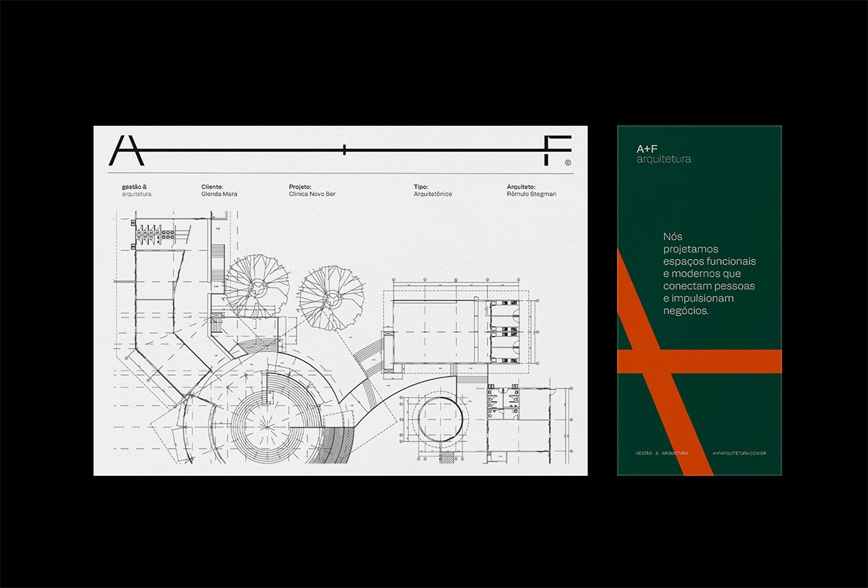Click the copyright symbol beside the F
868x588 pixels.
568,163
